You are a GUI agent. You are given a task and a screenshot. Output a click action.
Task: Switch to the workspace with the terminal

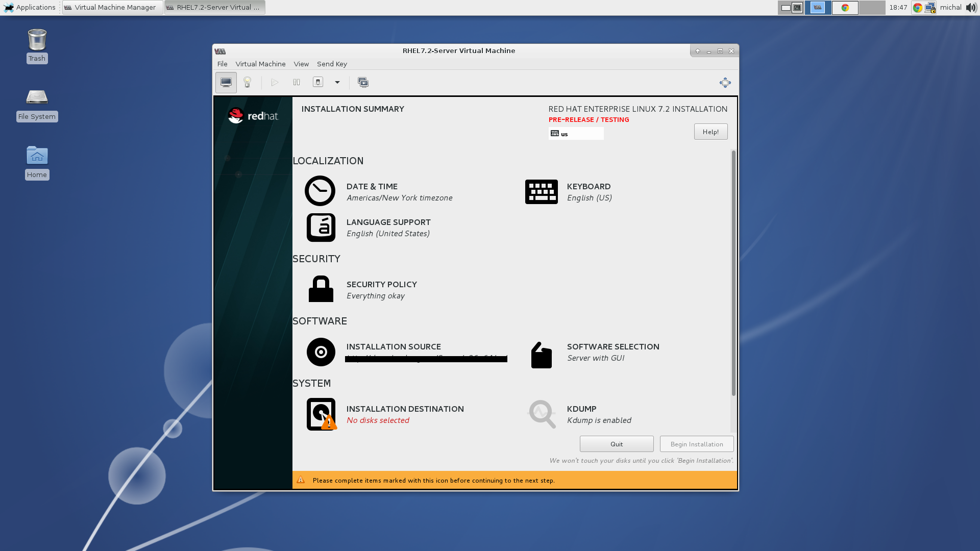tap(791, 8)
